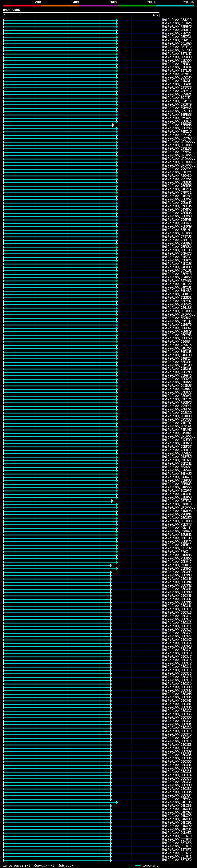Click the query end position 487
This screenshot has width=197, height=868.
pos(155,15)
